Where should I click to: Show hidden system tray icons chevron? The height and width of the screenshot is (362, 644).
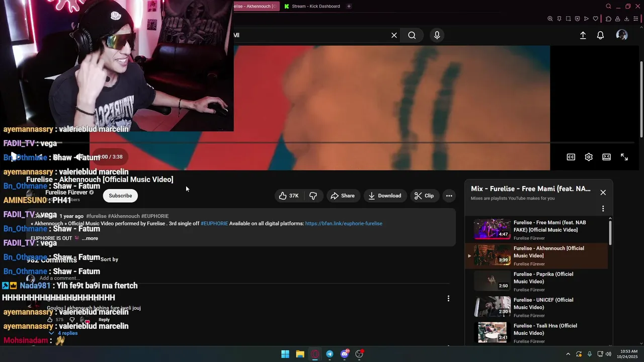(x=568, y=354)
